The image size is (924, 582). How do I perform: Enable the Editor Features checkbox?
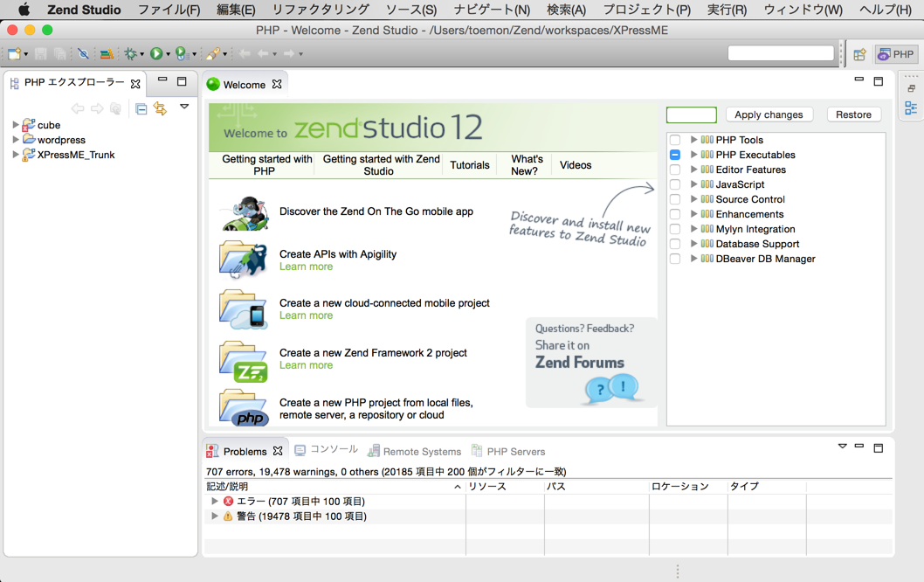(x=675, y=170)
